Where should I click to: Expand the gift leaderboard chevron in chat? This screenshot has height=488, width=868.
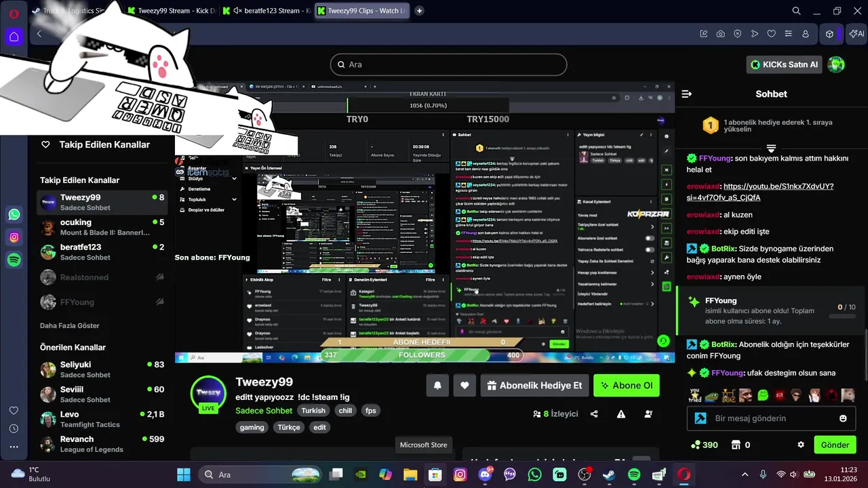pyautogui.click(x=771, y=148)
